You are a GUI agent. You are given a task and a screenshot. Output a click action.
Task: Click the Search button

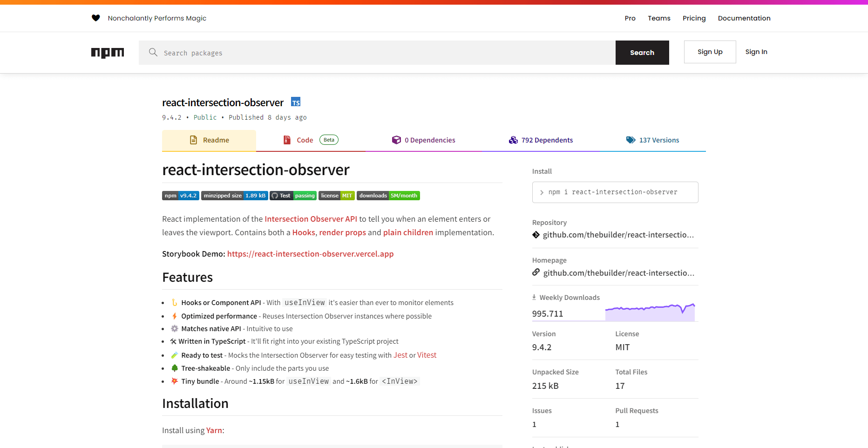pos(642,53)
